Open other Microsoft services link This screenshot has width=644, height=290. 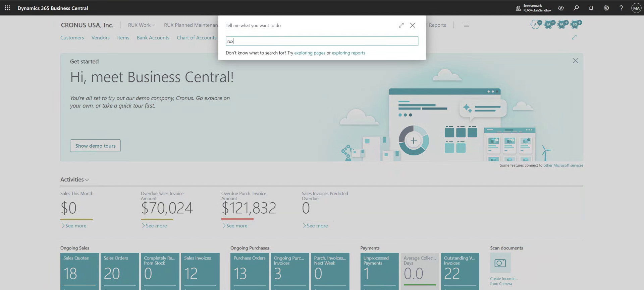(563, 165)
